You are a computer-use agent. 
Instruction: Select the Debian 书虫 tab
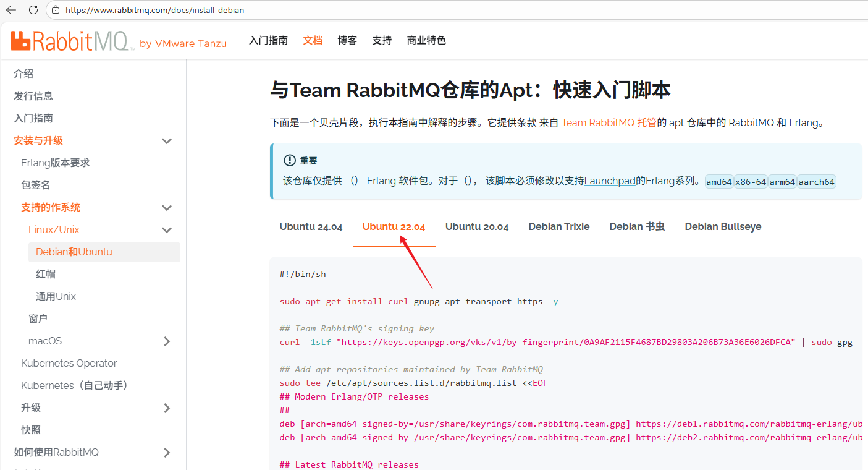pos(637,226)
